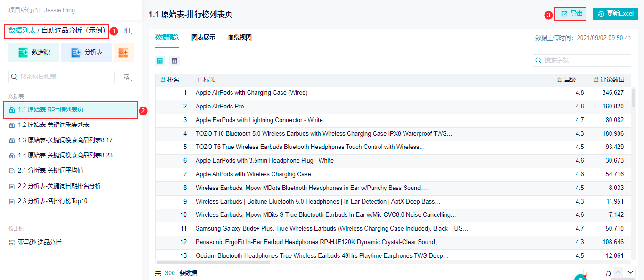The image size is (644, 280).
Task: Select 1.4 原始表-关键词搜索商品列表8.23
Action: [x=65, y=155]
